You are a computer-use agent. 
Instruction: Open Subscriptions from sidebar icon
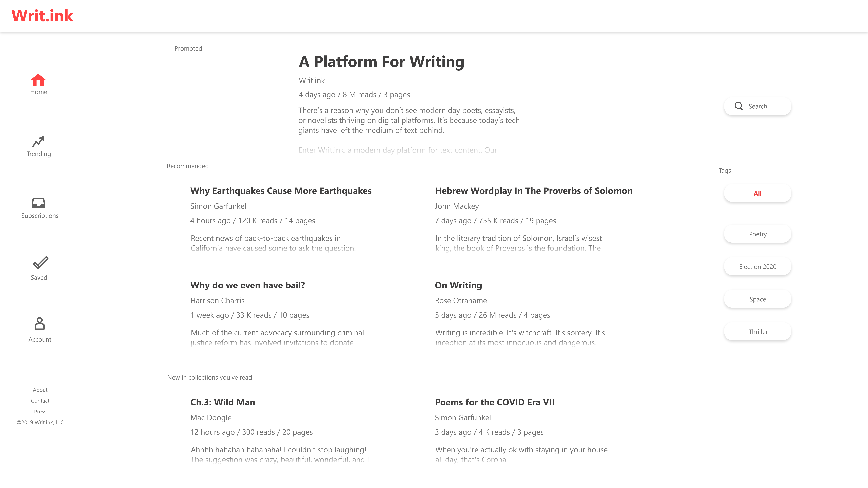(39, 203)
